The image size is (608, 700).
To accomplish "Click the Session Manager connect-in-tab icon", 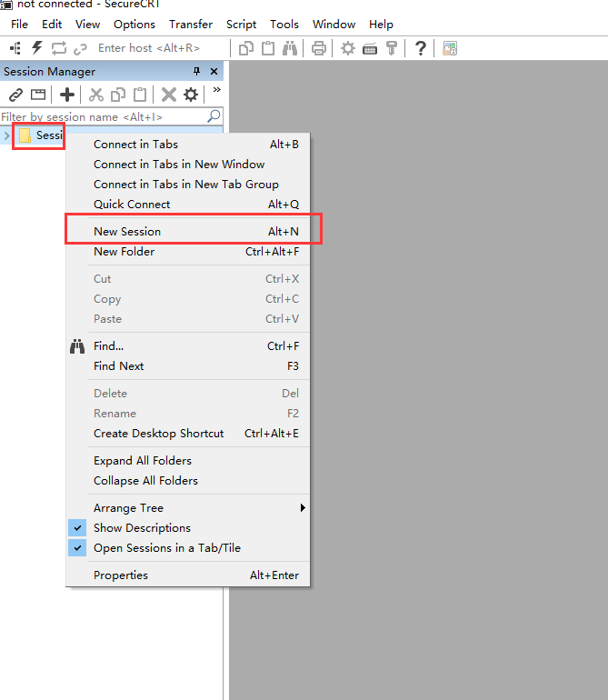I will (x=38, y=95).
